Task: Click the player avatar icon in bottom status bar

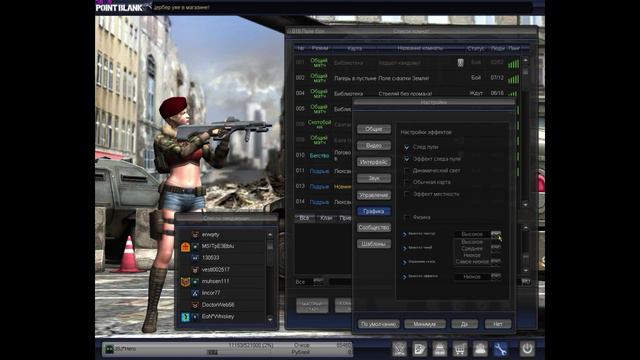Action: [109, 349]
